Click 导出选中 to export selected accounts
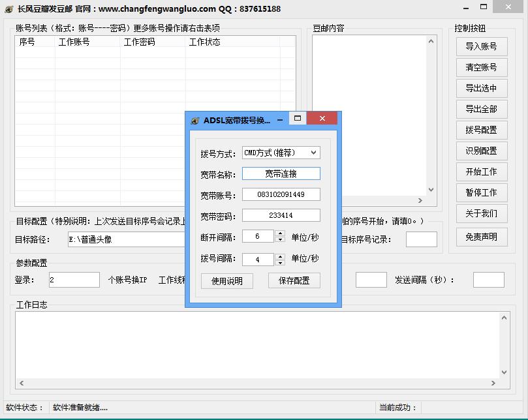Image resolution: width=528 pixels, height=420 pixels. click(481, 88)
